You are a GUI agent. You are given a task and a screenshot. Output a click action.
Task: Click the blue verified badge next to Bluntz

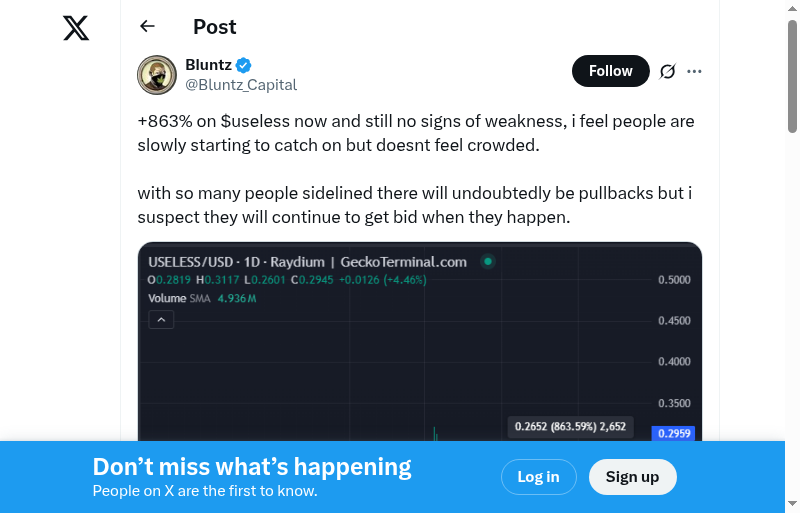point(244,66)
